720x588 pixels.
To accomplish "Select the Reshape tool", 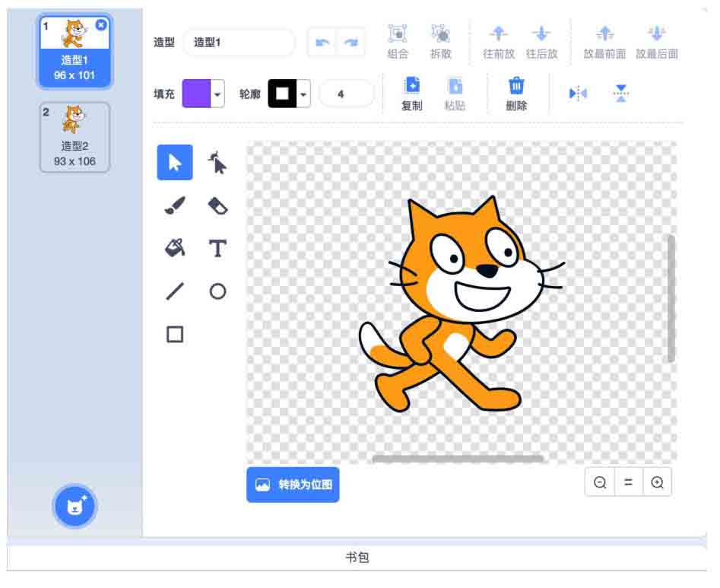I will tap(217, 162).
